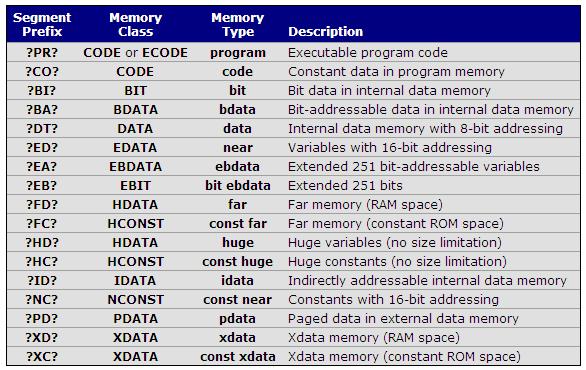The height and width of the screenshot is (370, 586).
Task: Click the Memory Class column header
Action: click(x=135, y=25)
